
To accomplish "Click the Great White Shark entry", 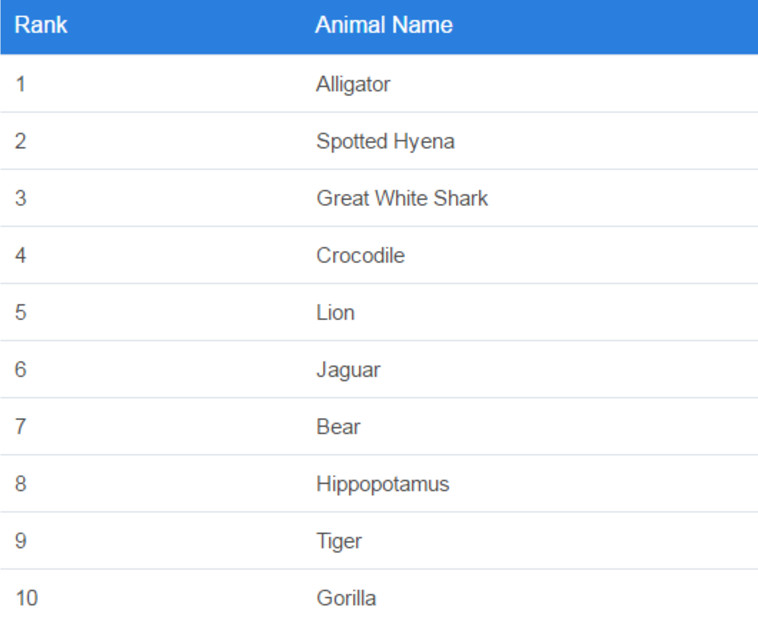I will [x=402, y=198].
